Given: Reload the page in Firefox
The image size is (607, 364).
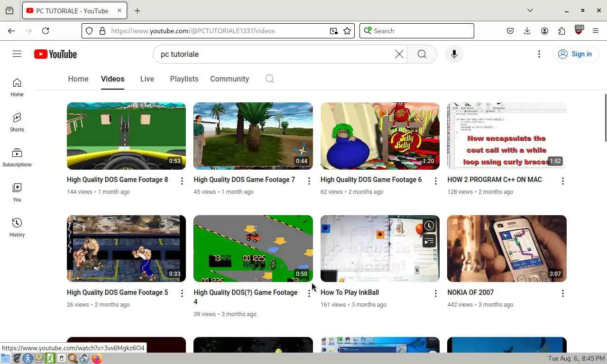Looking at the screenshot, I should [x=46, y=31].
